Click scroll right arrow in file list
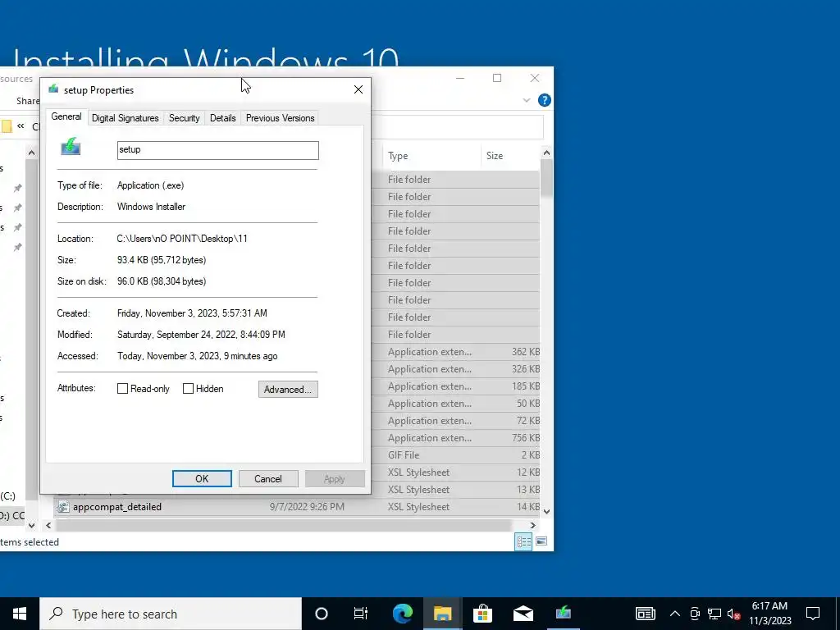The image size is (840, 630). pos(533,526)
